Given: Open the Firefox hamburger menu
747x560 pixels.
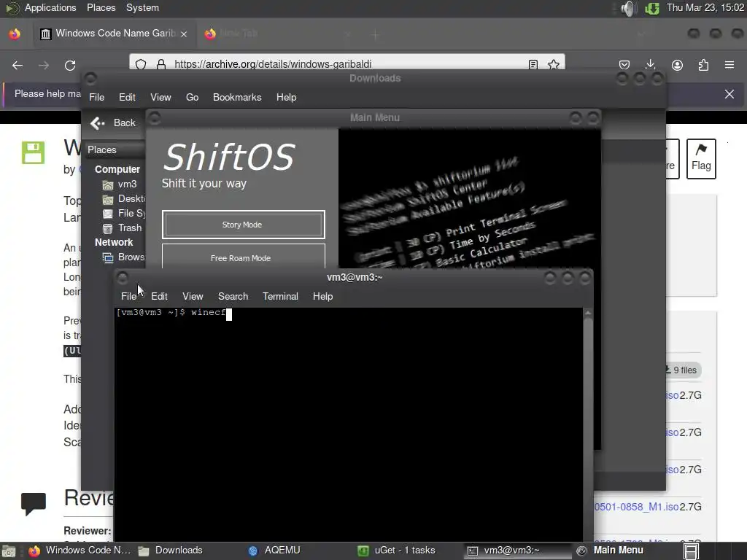Looking at the screenshot, I should 729,65.
